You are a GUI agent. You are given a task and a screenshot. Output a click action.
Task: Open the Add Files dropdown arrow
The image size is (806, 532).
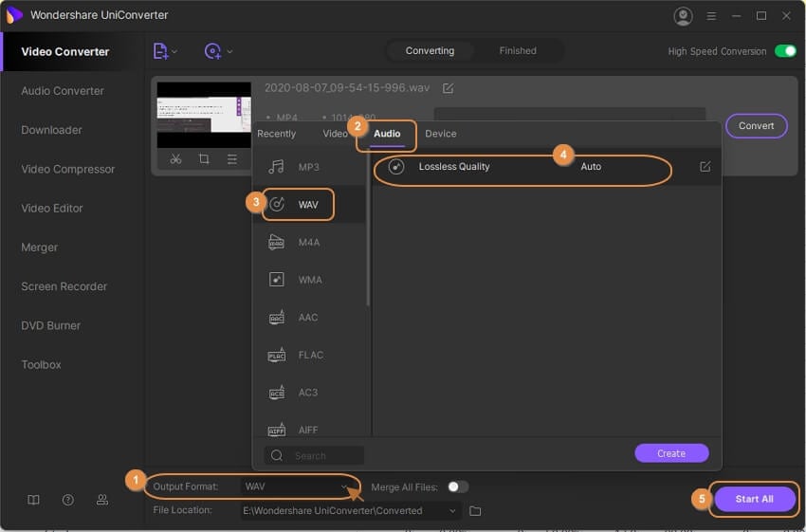point(174,51)
